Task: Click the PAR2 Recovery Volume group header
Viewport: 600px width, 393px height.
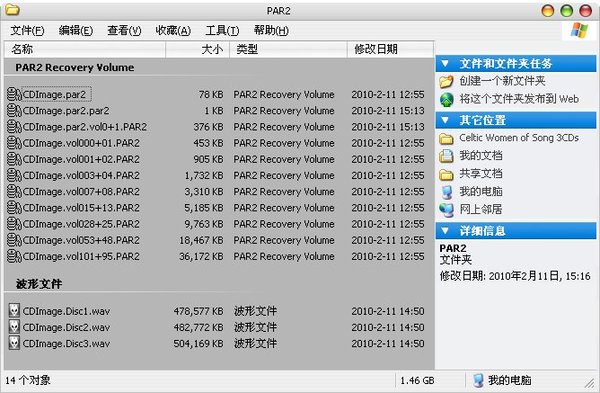Action: (75, 67)
